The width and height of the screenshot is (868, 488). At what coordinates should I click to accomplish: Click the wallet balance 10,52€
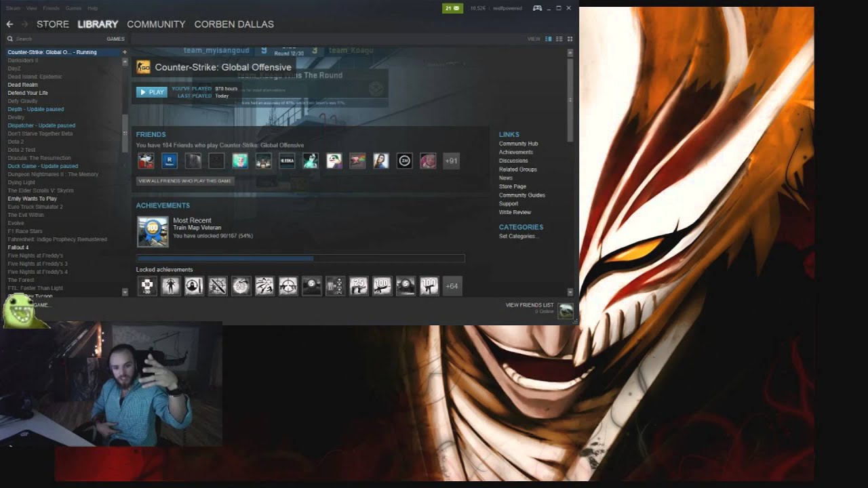(x=478, y=8)
